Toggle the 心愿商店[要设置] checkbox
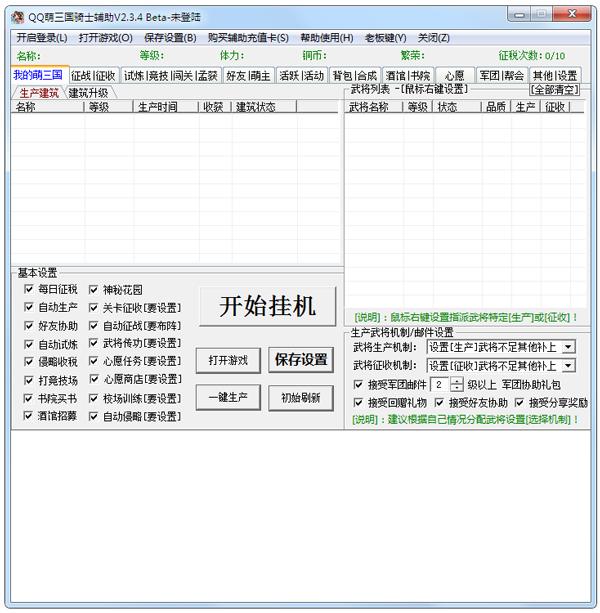Screen dimensions: 600x613 93,378
